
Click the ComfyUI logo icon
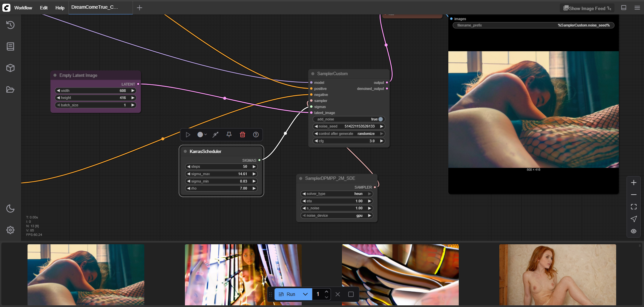click(6, 7)
